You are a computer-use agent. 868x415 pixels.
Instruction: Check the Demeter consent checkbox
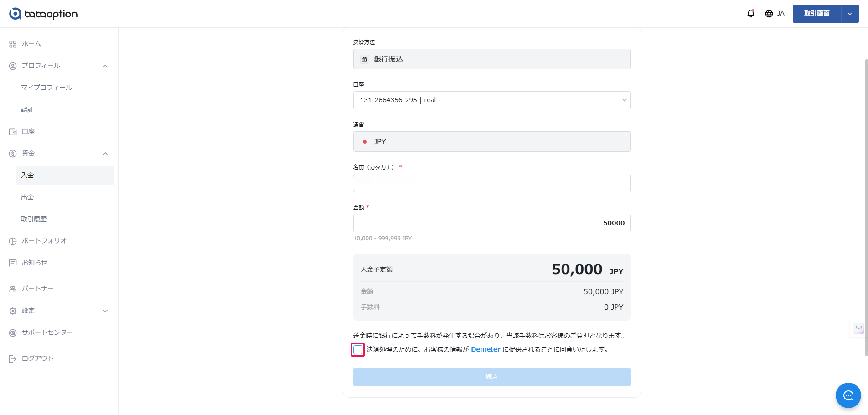coord(358,350)
